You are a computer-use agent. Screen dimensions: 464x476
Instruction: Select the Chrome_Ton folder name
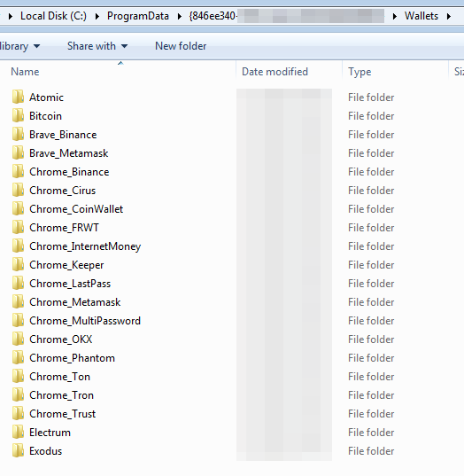[x=59, y=377]
